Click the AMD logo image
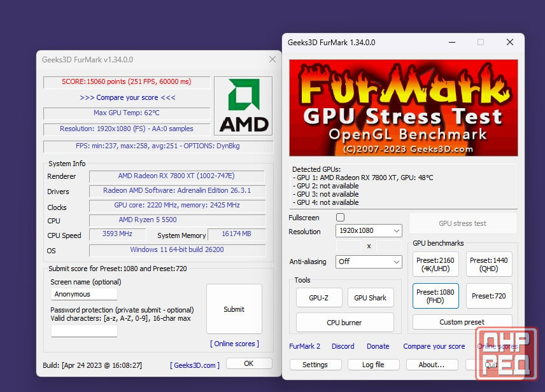The image size is (545, 392). coord(243,106)
